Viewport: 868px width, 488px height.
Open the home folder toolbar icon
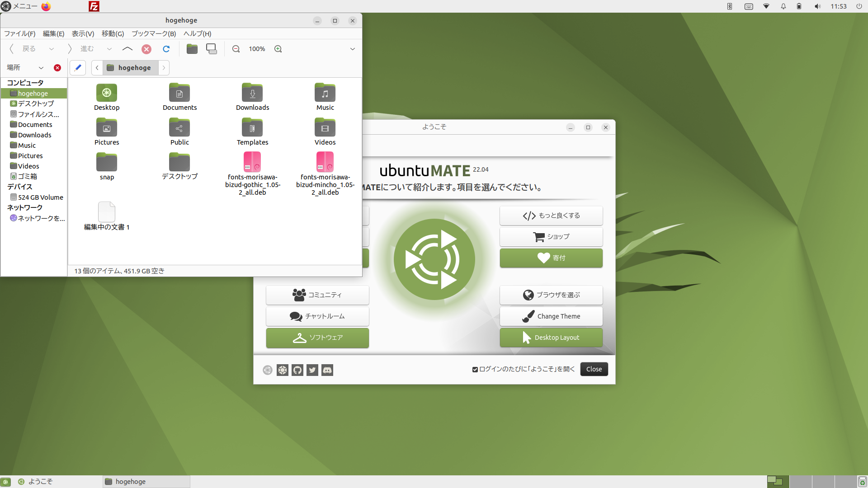click(x=192, y=49)
